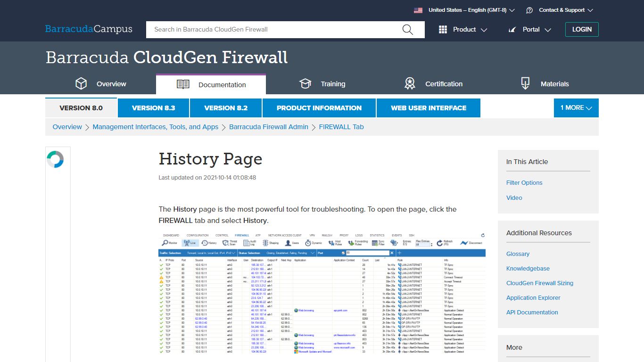Expand the Contact & Support menu
644x362 pixels.
560,10
